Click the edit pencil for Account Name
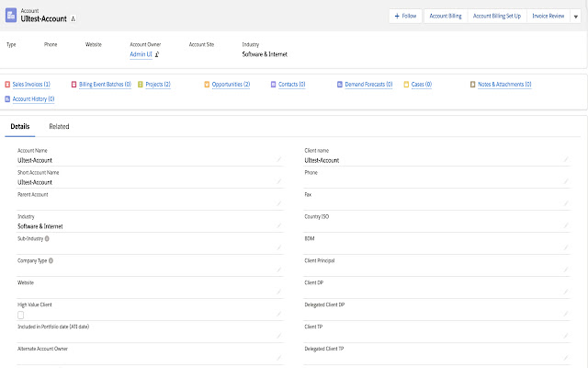 tap(278, 161)
